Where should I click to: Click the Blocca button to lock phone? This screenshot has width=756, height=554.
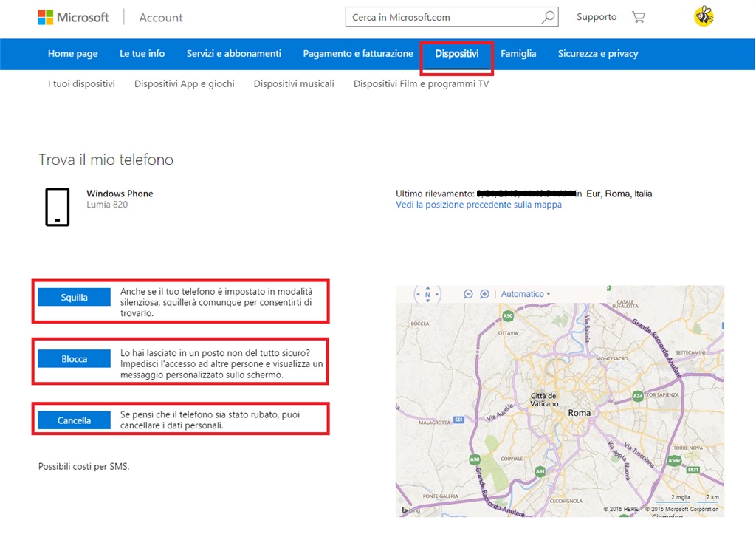(75, 359)
